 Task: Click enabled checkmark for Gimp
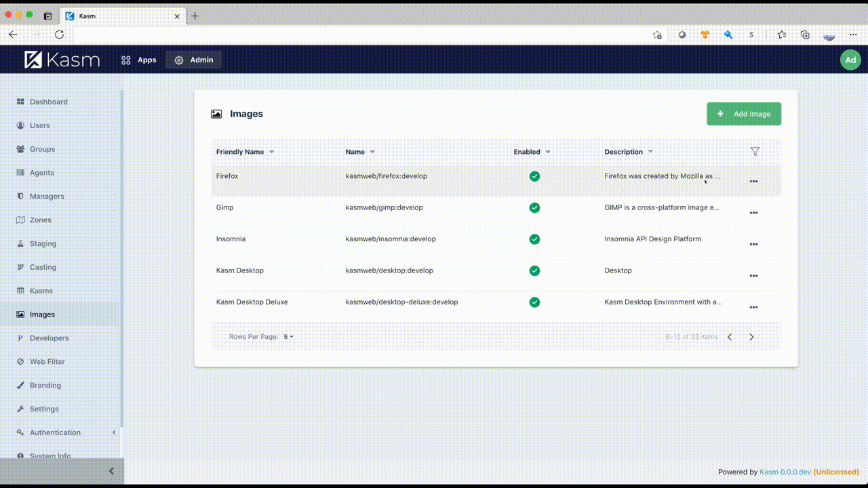(534, 207)
